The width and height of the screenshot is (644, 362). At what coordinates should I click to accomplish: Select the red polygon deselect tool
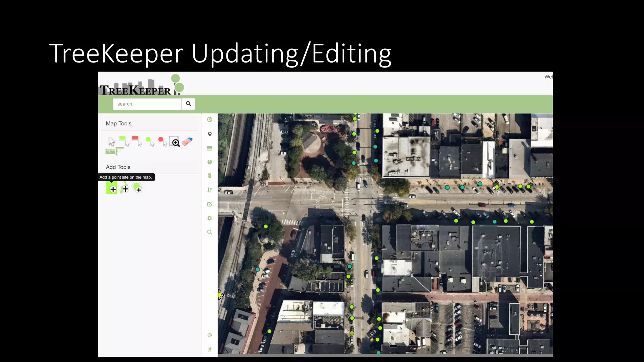pyautogui.click(x=162, y=141)
